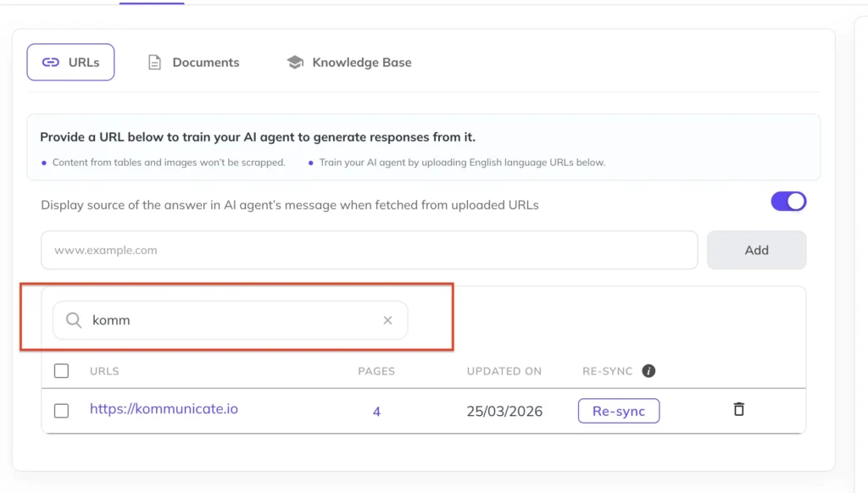Click the Re-sync info icon
The width and height of the screenshot is (868, 493).
click(648, 371)
